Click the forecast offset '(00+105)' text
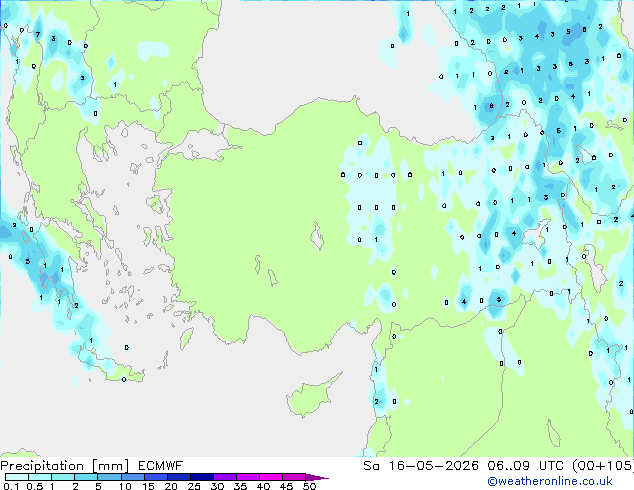 (x=603, y=466)
